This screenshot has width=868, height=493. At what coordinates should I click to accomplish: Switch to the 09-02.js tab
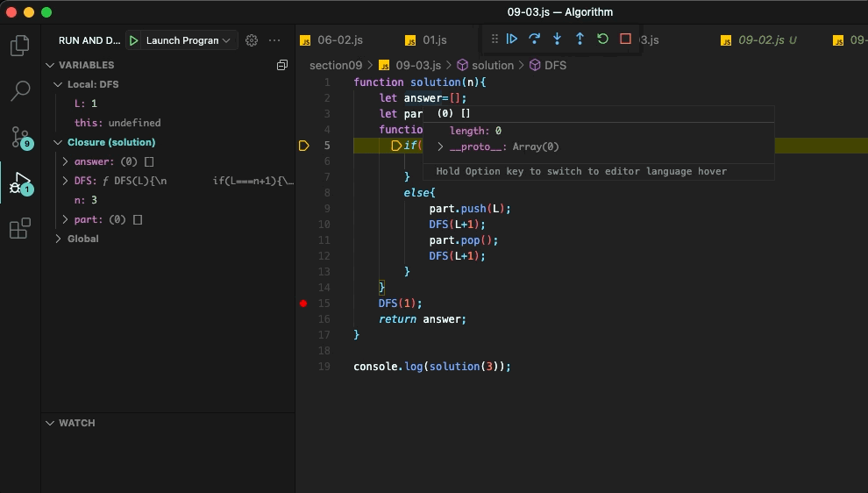click(761, 39)
